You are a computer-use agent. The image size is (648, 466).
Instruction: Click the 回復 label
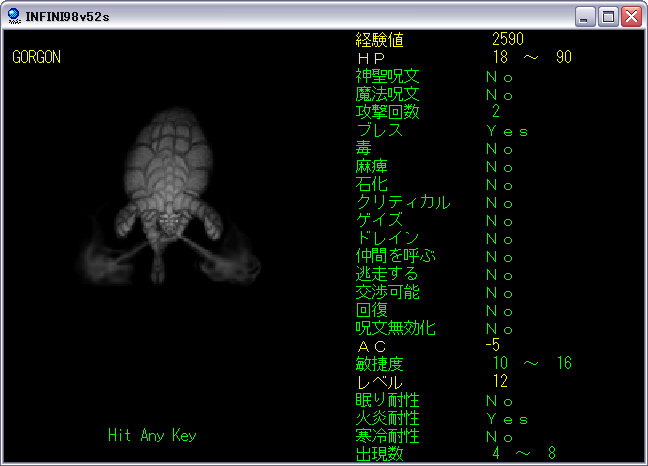tap(371, 310)
